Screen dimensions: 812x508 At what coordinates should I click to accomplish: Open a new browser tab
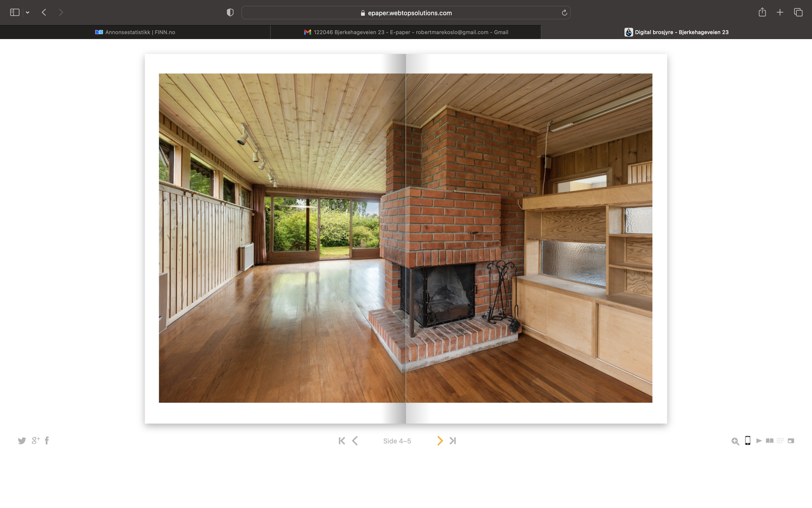pyautogui.click(x=780, y=12)
